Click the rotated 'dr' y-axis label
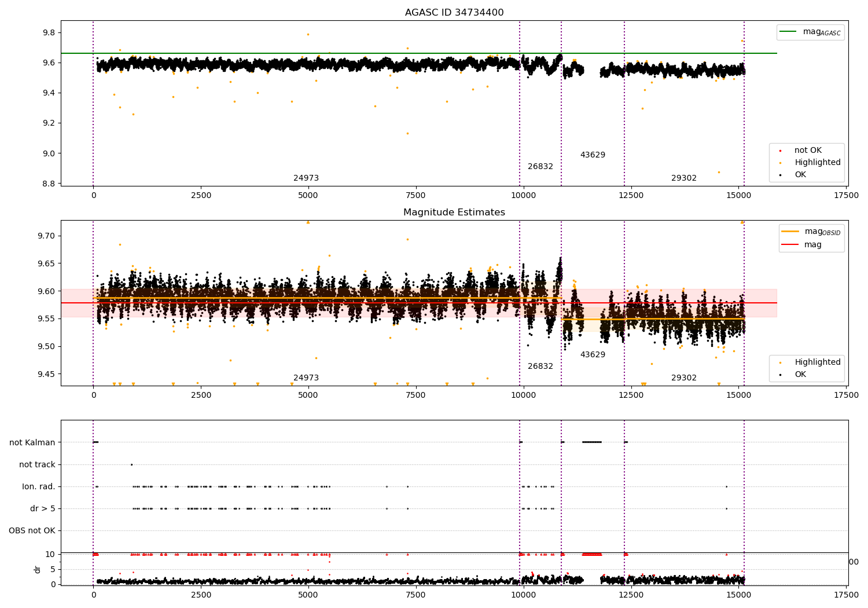 (38, 569)
